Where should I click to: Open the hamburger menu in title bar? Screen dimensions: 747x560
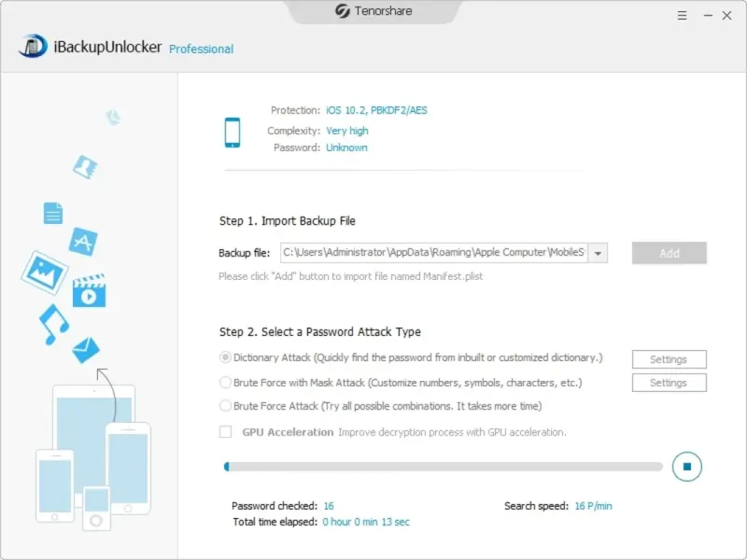pos(683,16)
